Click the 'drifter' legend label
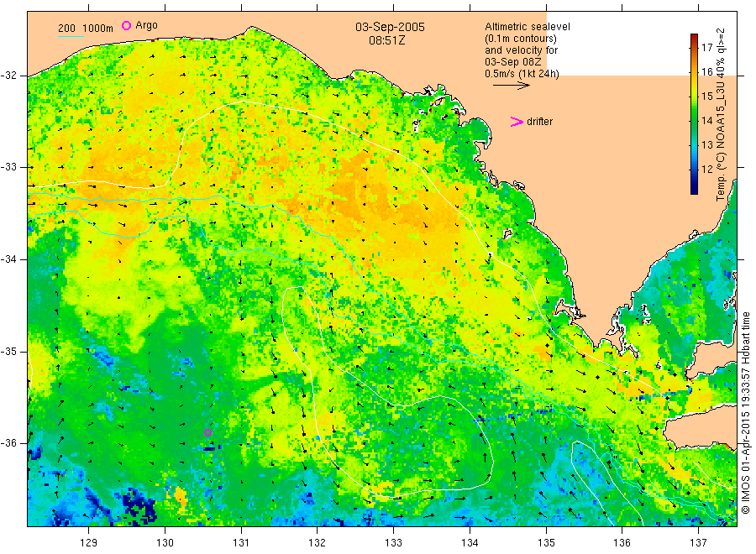Screen dimensions: 756x554 tap(539, 122)
